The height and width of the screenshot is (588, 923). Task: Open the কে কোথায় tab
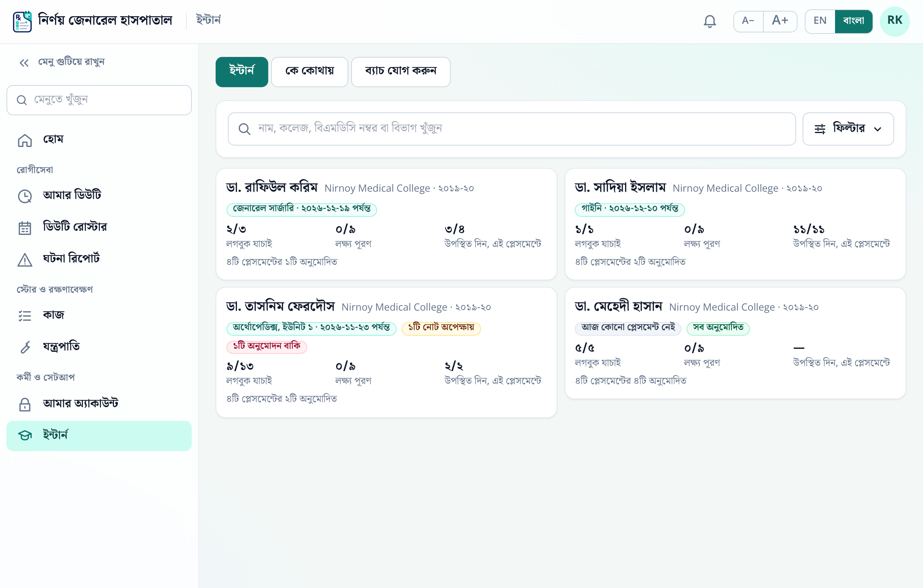309,72
